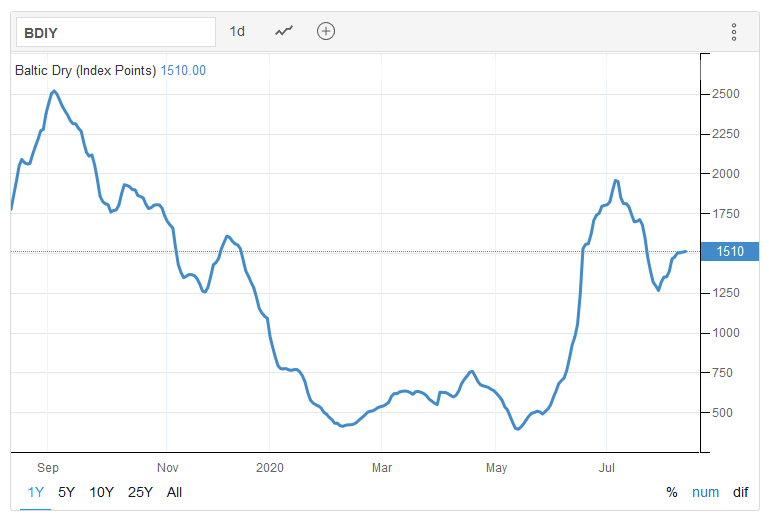The width and height of the screenshot is (769, 525).
Task: Add comparison with plus circle icon
Action: 326,31
